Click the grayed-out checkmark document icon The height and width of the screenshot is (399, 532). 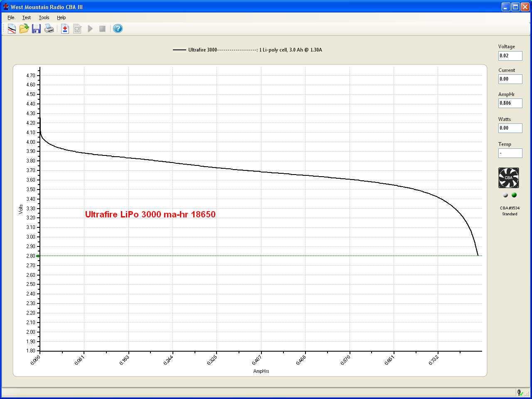[77, 29]
